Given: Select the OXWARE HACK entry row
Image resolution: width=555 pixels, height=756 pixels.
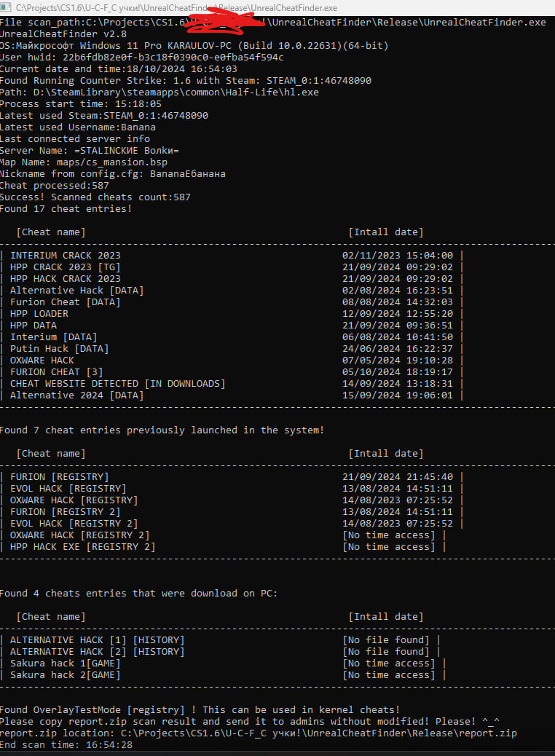Looking at the screenshot, I should pos(232,361).
